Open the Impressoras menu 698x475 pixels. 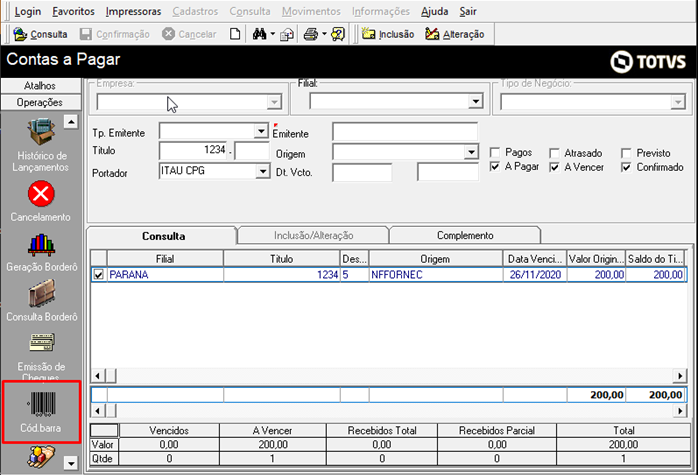132,11
